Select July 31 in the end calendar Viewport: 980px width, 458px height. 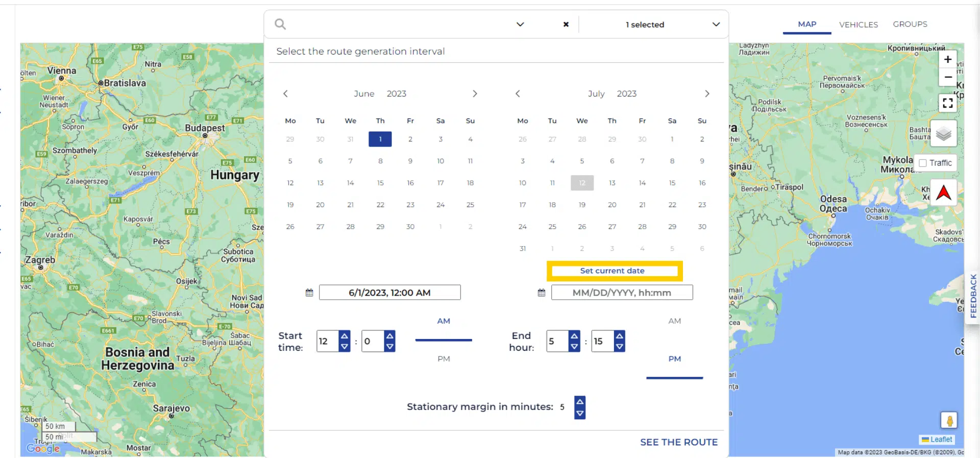tap(523, 249)
